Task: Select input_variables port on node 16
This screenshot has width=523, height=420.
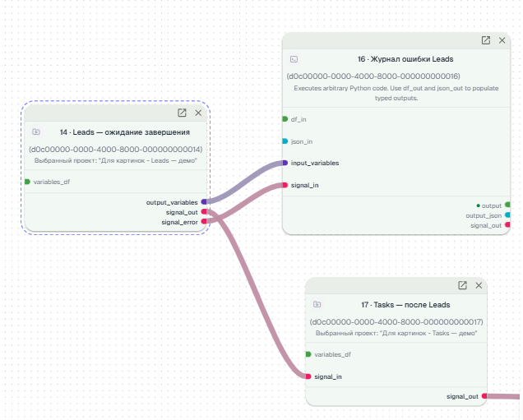Action: 285,163
